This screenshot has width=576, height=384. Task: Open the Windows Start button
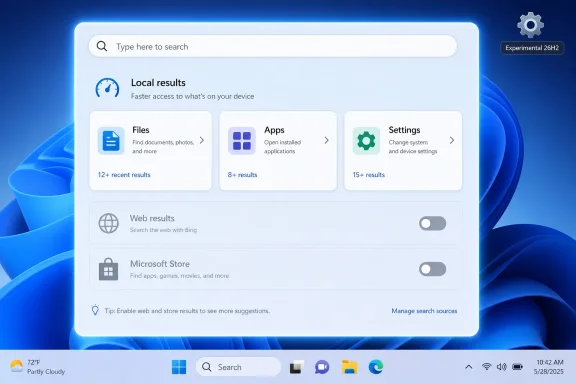(x=179, y=367)
